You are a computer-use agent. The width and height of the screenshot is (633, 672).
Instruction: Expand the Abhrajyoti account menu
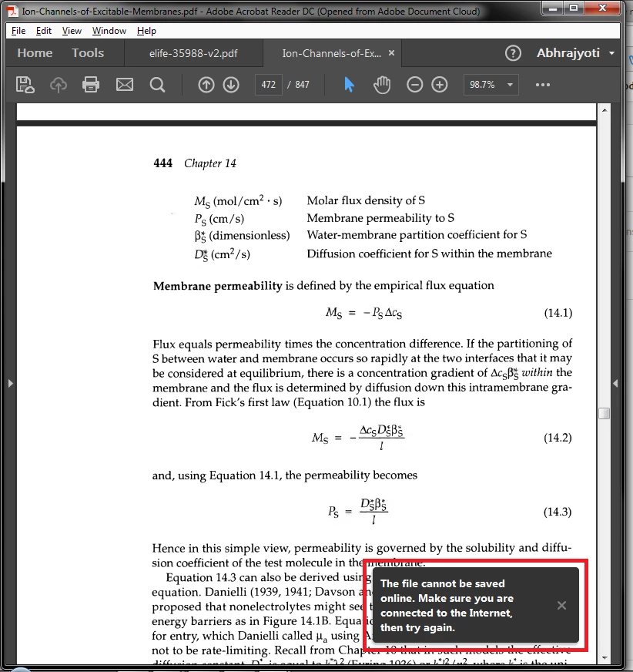click(612, 53)
